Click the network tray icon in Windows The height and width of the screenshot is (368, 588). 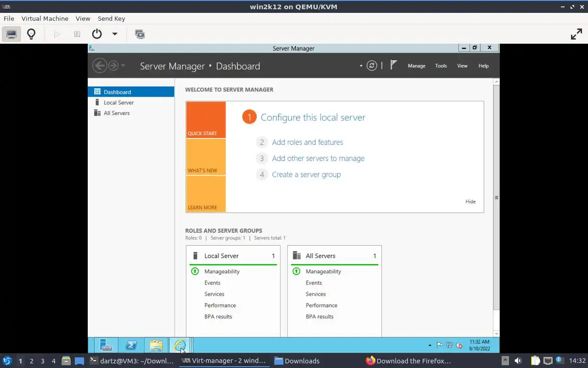449,345
